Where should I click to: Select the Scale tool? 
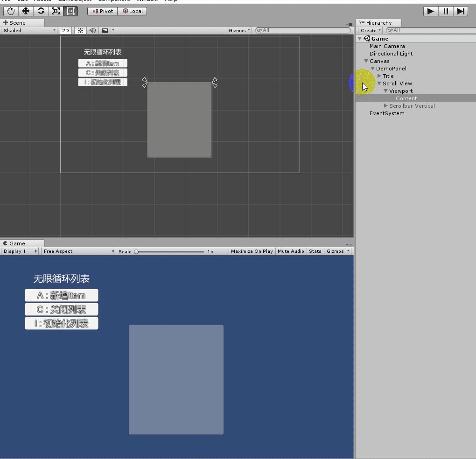point(56,11)
